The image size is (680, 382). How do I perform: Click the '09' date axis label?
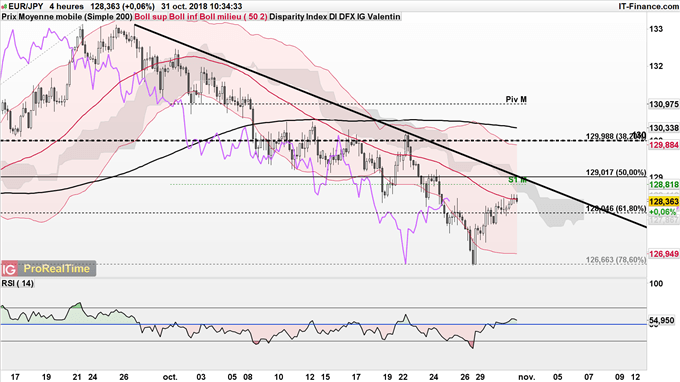pos(620,377)
